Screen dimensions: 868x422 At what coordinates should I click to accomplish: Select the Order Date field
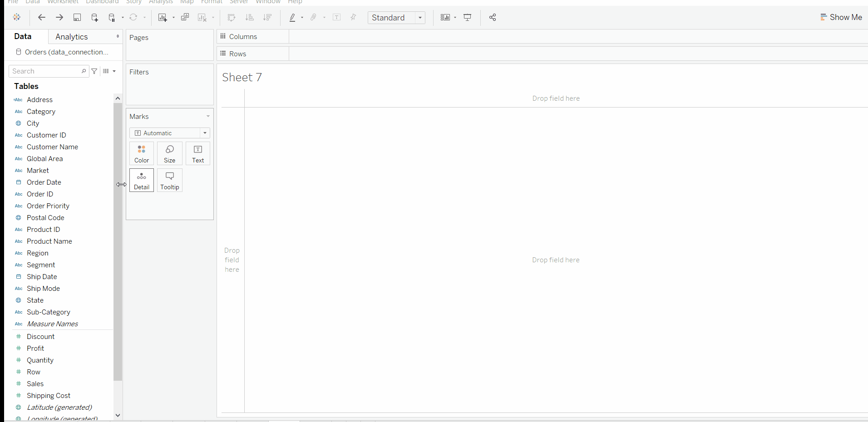(44, 182)
